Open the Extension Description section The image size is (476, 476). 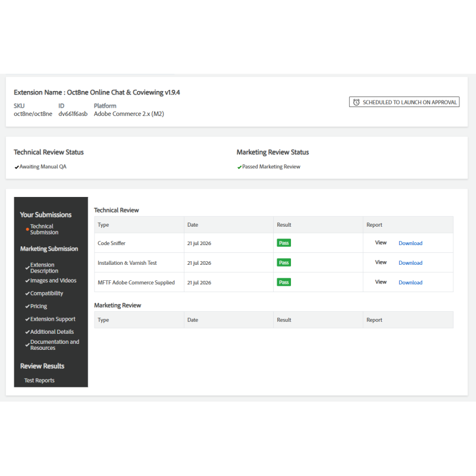tap(44, 268)
